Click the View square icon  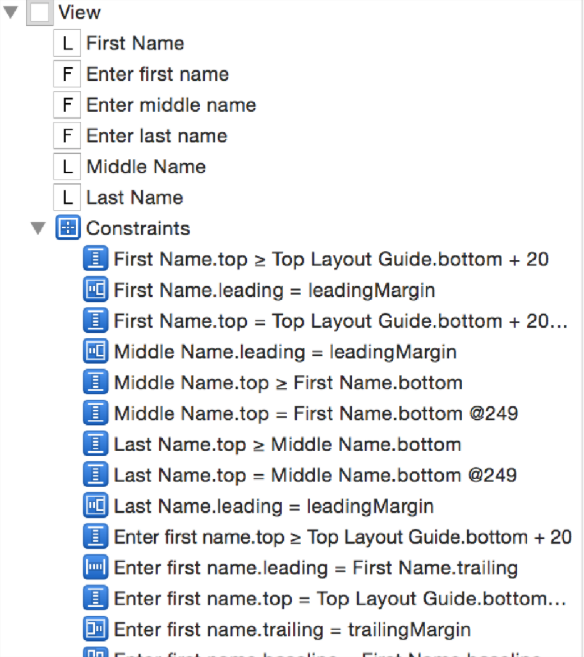click(40, 13)
